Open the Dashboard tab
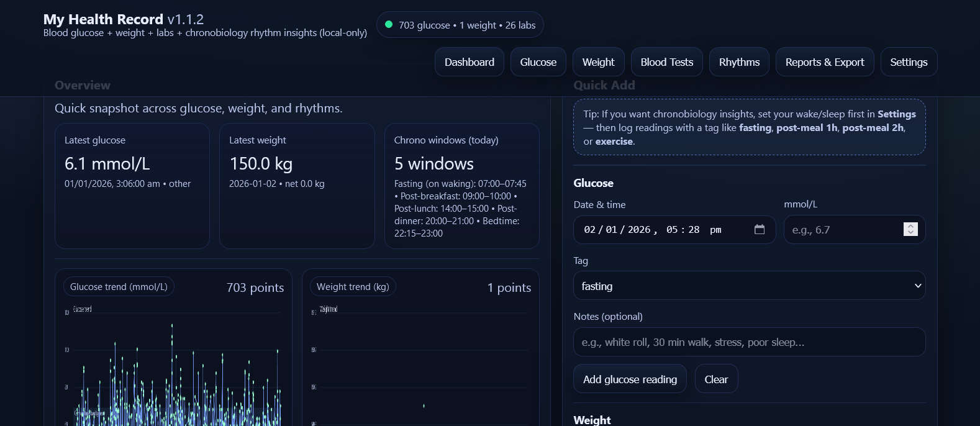This screenshot has width=980, height=426. coord(469,62)
